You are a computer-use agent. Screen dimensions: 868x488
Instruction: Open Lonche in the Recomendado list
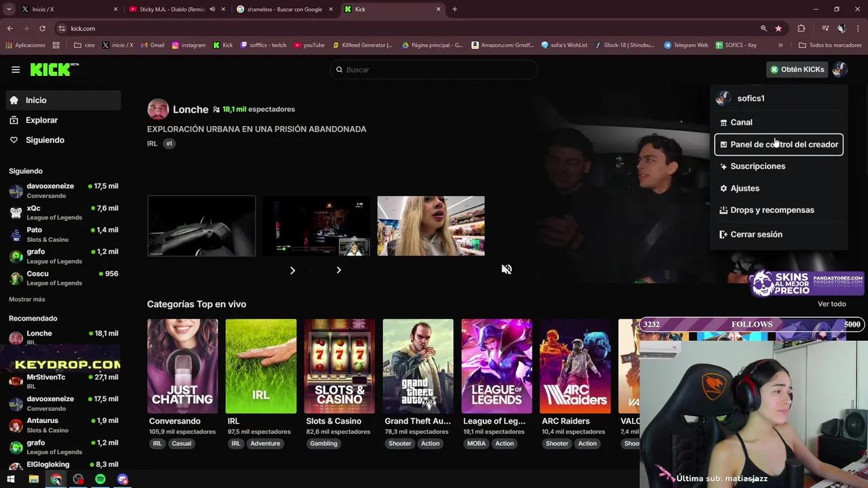[63, 338]
